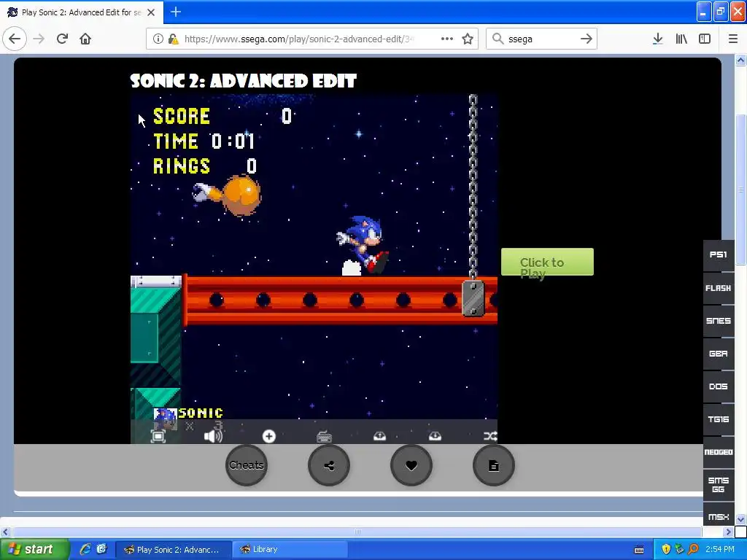Click the heart favorite button
The width and height of the screenshot is (747, 560).
click(x=411, y=465)
